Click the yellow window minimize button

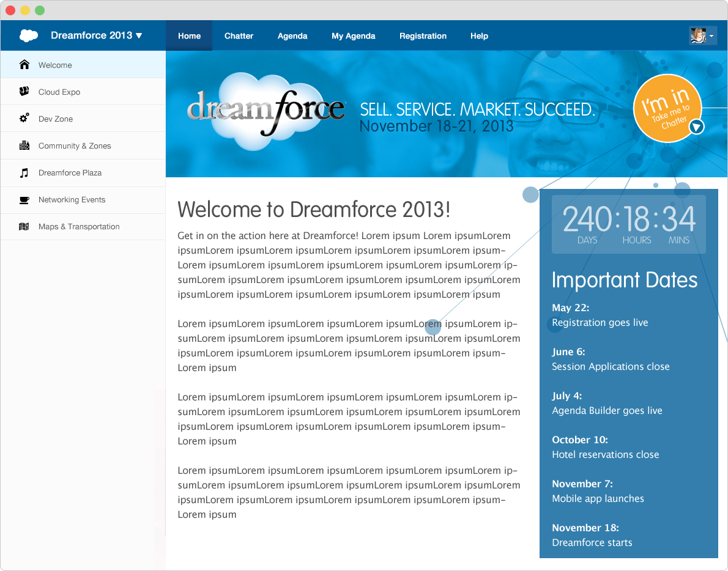pyautogui.click(x=25, y=10)
